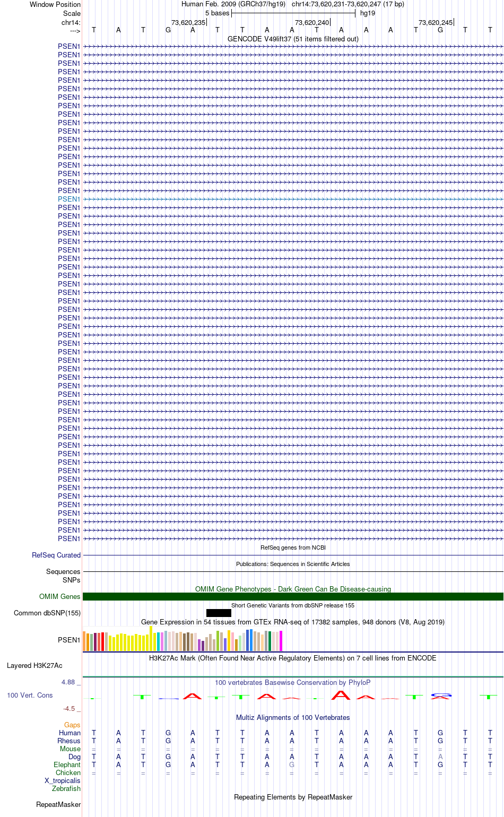The width and height of the screenshot is (504, 817).
Task: Select the X_tropicalis species row label
Action: tap(63, 780)
